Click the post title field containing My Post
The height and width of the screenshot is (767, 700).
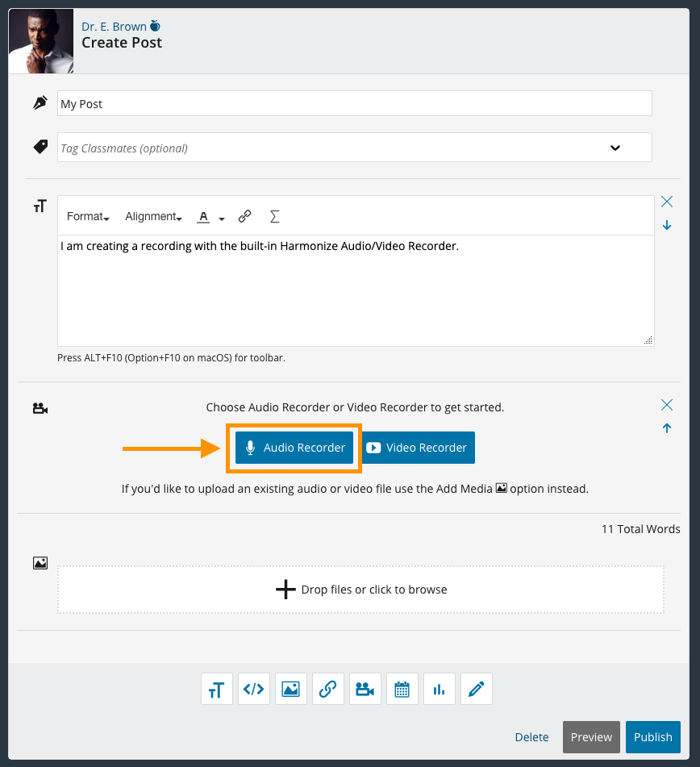click(354, 103)
